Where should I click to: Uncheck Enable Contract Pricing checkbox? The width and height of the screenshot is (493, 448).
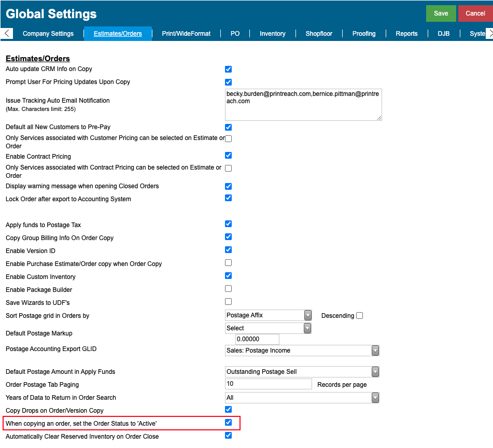pyautogui.click(x=229, y=156)
